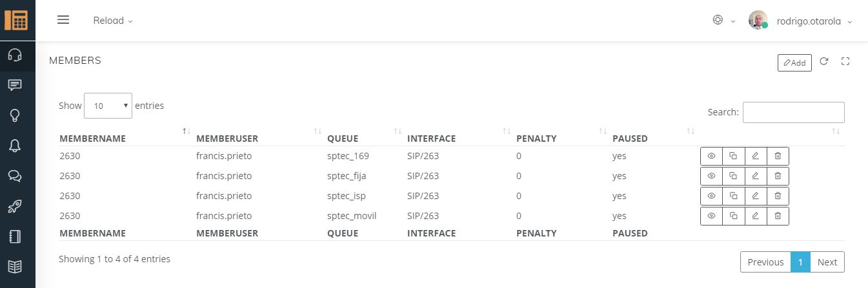Open the entries-per-page dropdown
The width and height of the screenshot is (868, 288).
tap(108, 106)
